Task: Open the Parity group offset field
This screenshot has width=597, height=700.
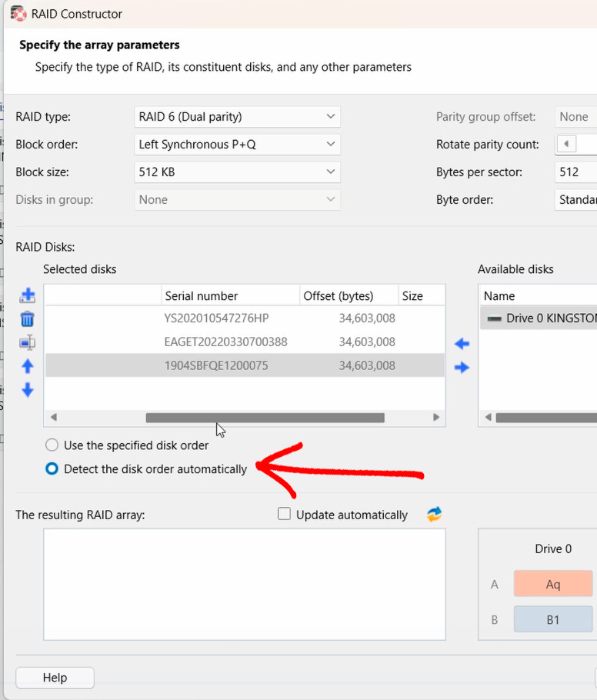Action: tap(575, 117)
